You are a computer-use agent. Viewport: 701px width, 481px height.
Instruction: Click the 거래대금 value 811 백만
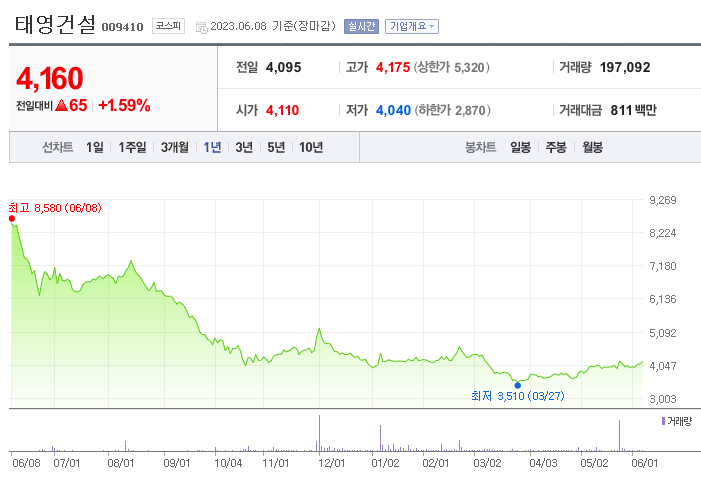click(633, 110)
